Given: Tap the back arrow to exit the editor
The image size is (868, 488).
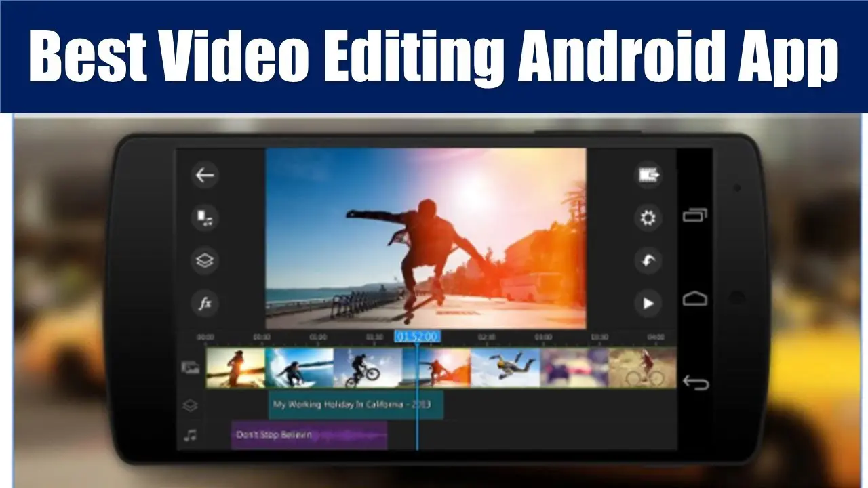Looking at the screenshot, I should tap(205, 176).
